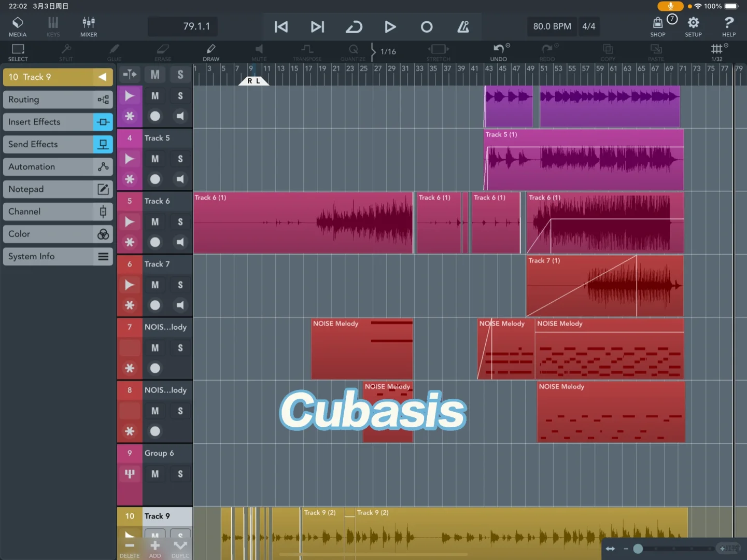Click the Track 6 audio track icon
This screenshot has height=560, width=747.
tap(130, 222)
